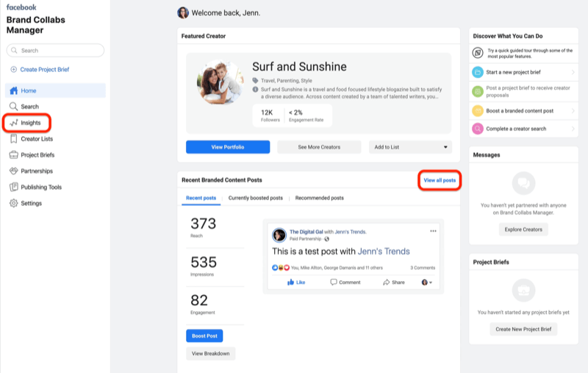
Task: Click the tag icon beside Travel, Parenting, Style
Action: pos(255,80)
